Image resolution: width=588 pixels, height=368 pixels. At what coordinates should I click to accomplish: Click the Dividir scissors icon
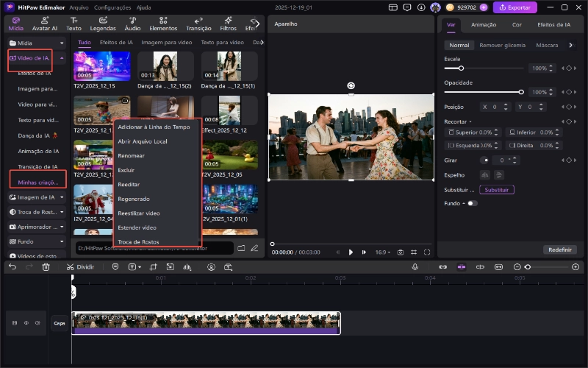[x=70, y=266]
